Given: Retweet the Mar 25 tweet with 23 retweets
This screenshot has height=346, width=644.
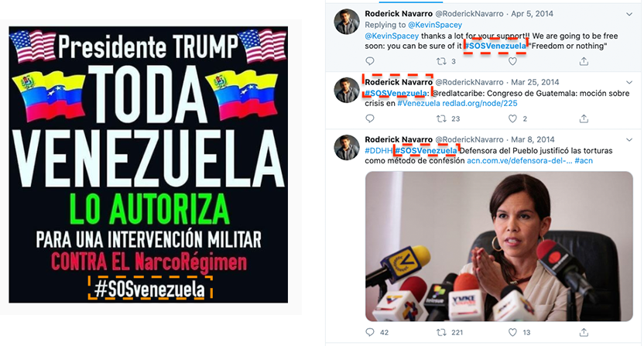Looking at the screenshot, I should [441, 118].
